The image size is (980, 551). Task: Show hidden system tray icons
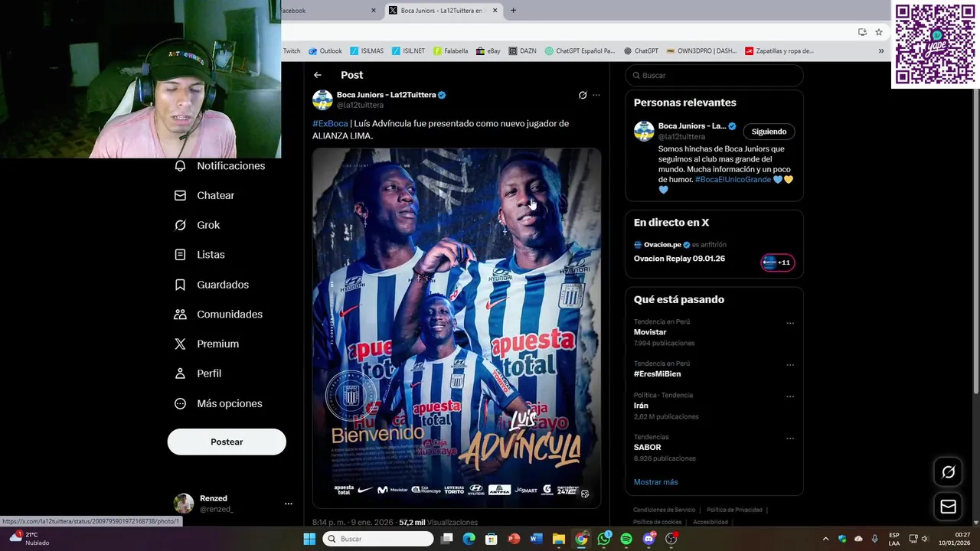point(825,539)
